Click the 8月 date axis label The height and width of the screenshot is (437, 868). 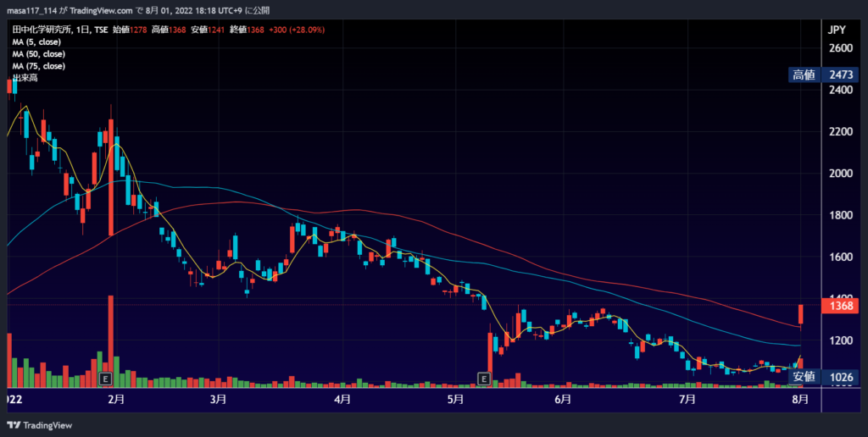[x=800, y=399]
